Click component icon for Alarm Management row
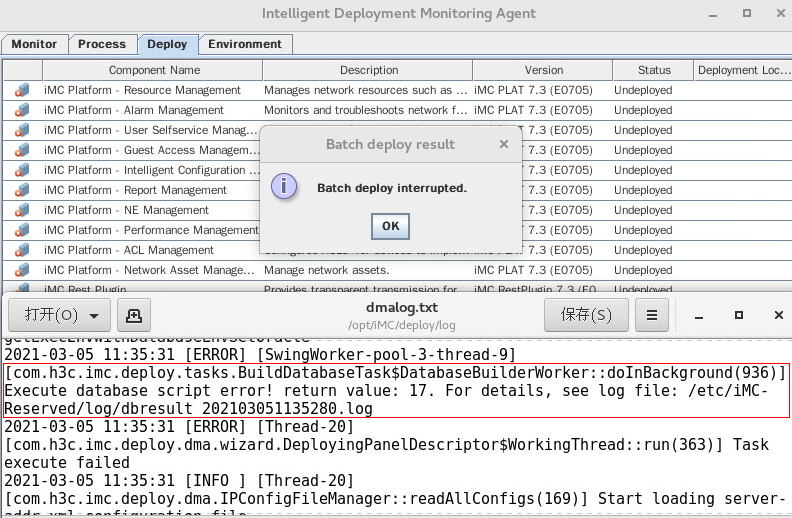Viewport: 792px width, 518px height. pos(22,110)
